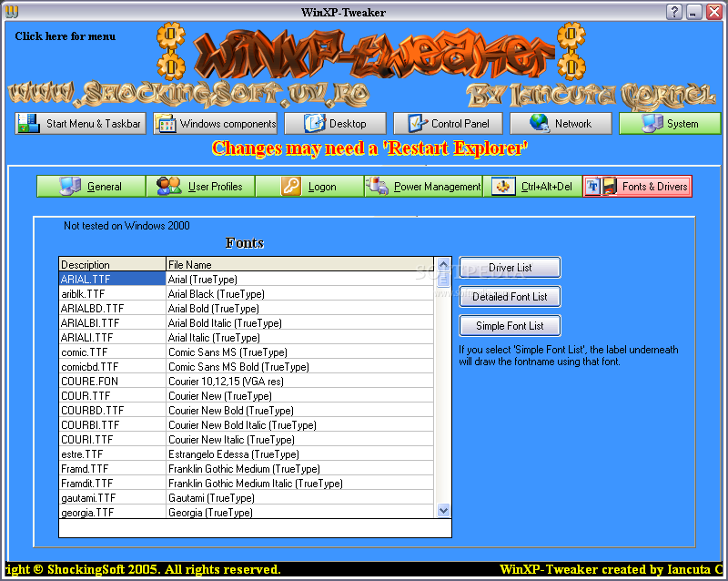This screenshot has height=581, width=728.
Task: Click the Desktop category icon
Action: pyautogui.click(x=315, y=124)
